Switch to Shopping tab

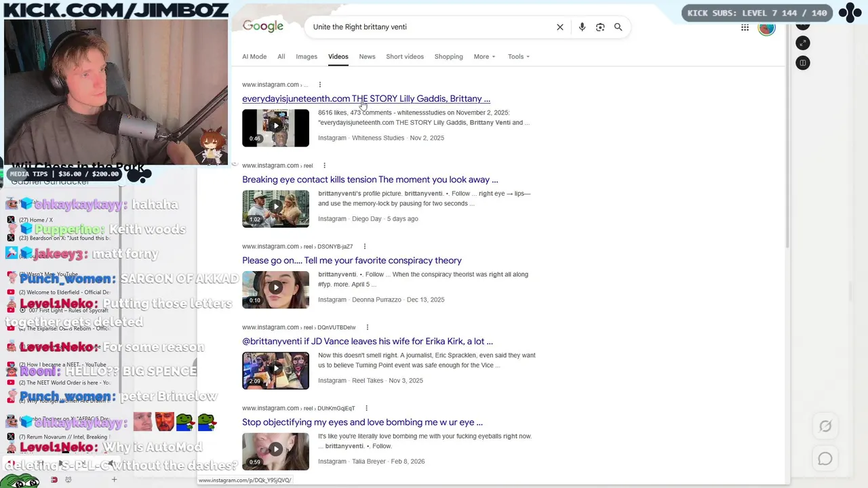tap(448, 56)
